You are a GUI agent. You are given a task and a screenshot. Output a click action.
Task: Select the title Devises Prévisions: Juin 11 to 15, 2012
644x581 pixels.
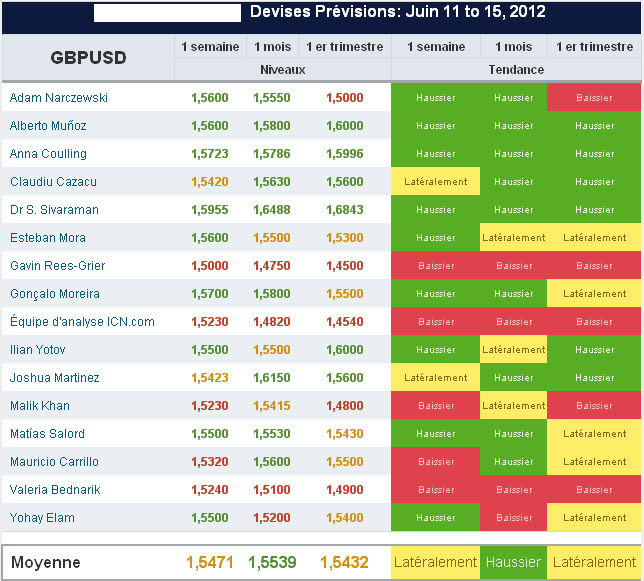(398, 11)
